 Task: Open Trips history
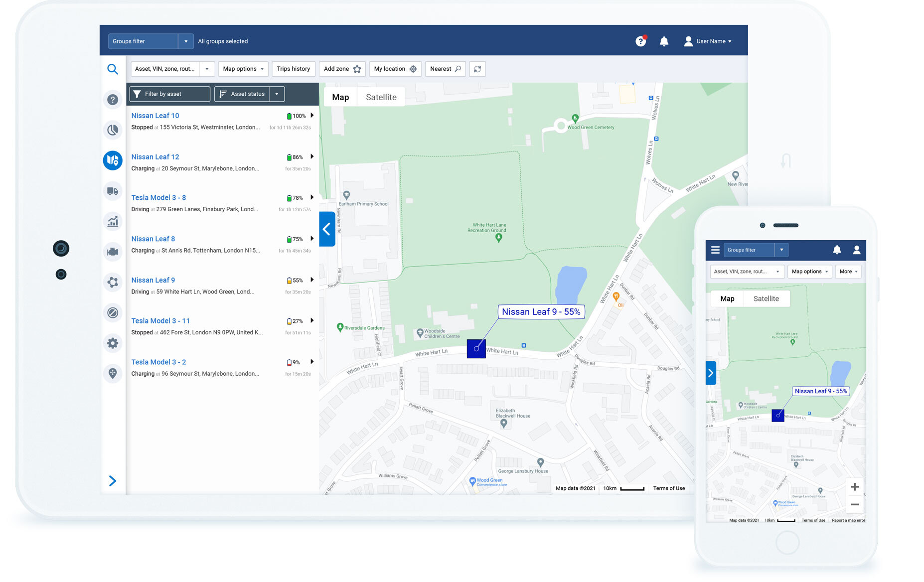coord(294,69)
